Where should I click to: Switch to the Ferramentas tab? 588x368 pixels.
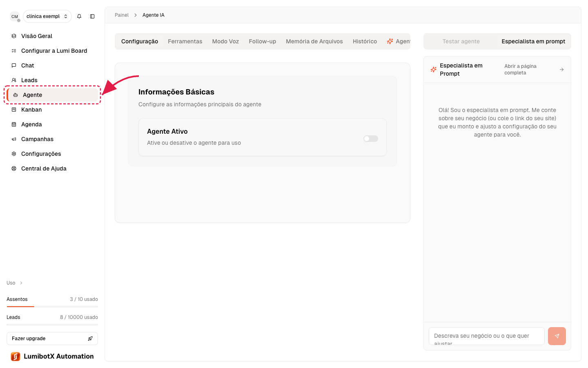click(185, 41)
